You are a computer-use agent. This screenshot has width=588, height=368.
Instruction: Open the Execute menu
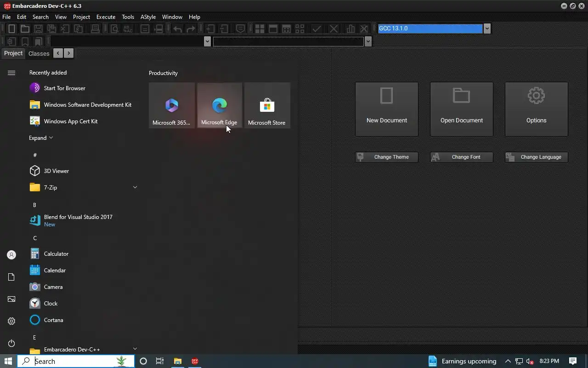point(106,17)
